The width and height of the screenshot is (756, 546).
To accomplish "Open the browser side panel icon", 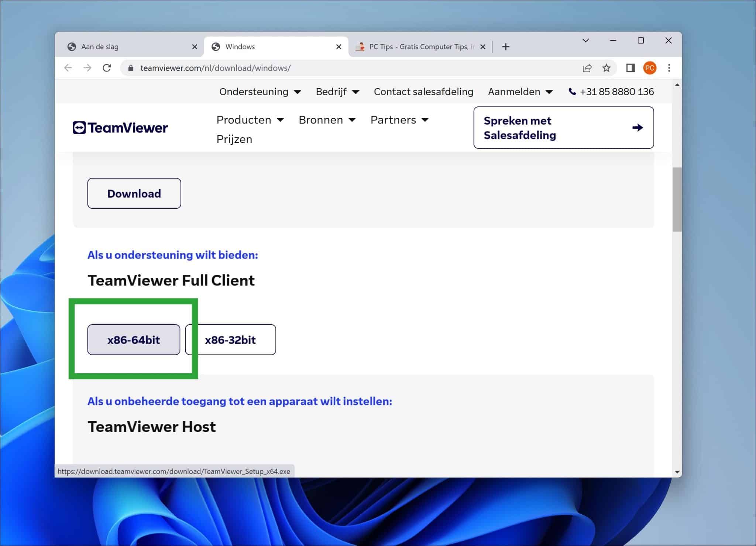I will pos(630,68).
